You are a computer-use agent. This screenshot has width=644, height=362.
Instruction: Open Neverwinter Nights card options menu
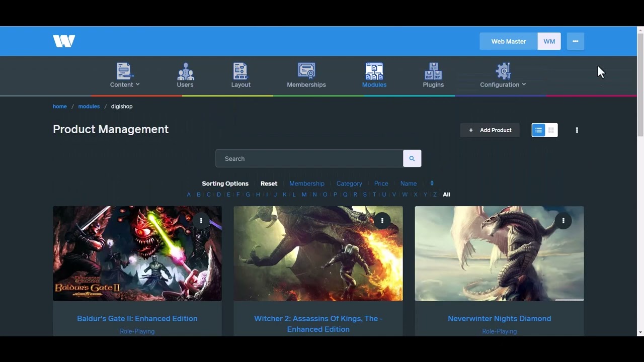click(x=563, y=220)
